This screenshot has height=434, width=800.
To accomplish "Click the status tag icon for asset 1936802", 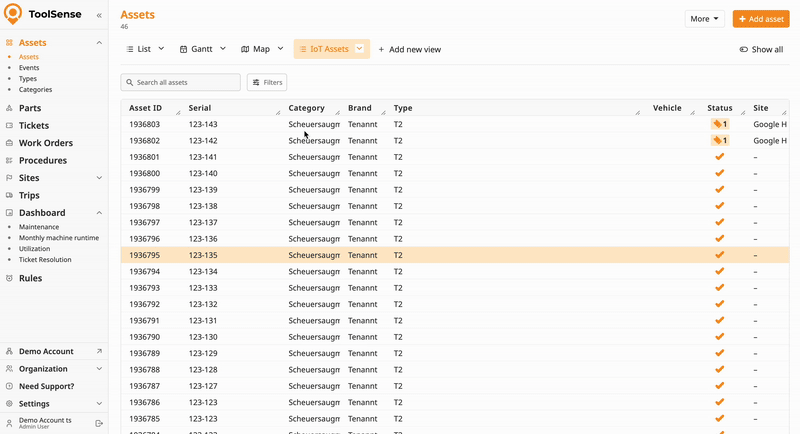I will pyautogui.click(x=720, y=140).
